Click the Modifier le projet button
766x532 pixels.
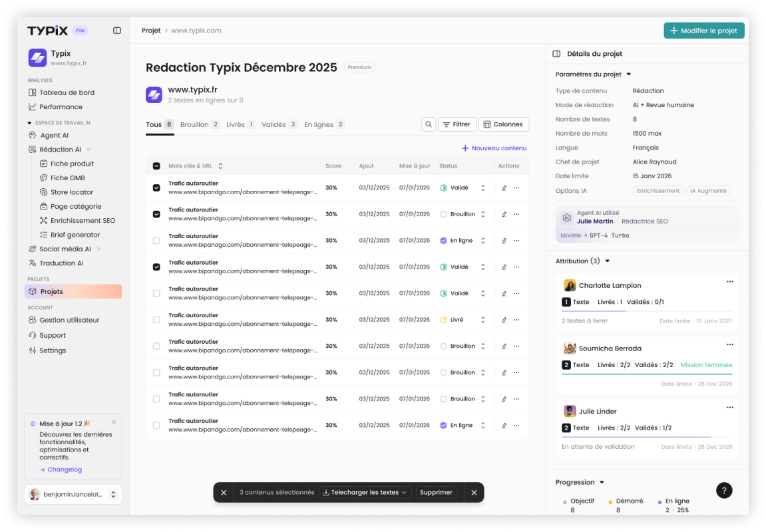tap(703, 31)
